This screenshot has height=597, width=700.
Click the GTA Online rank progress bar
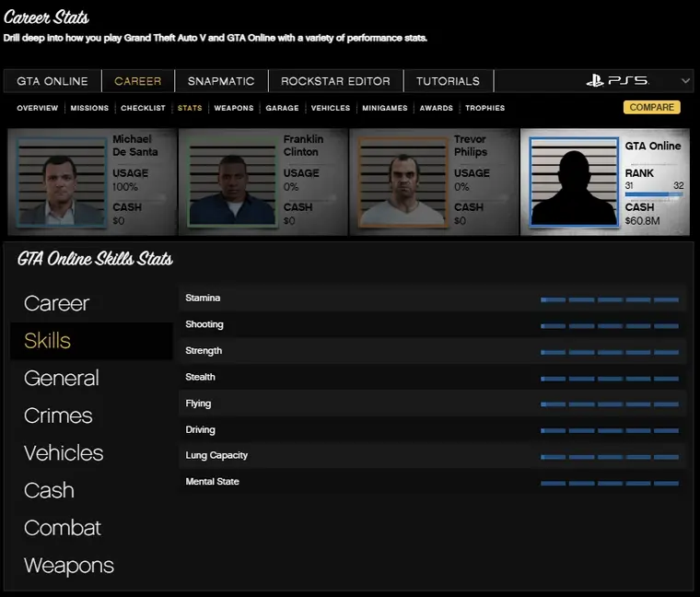point(653,194)
